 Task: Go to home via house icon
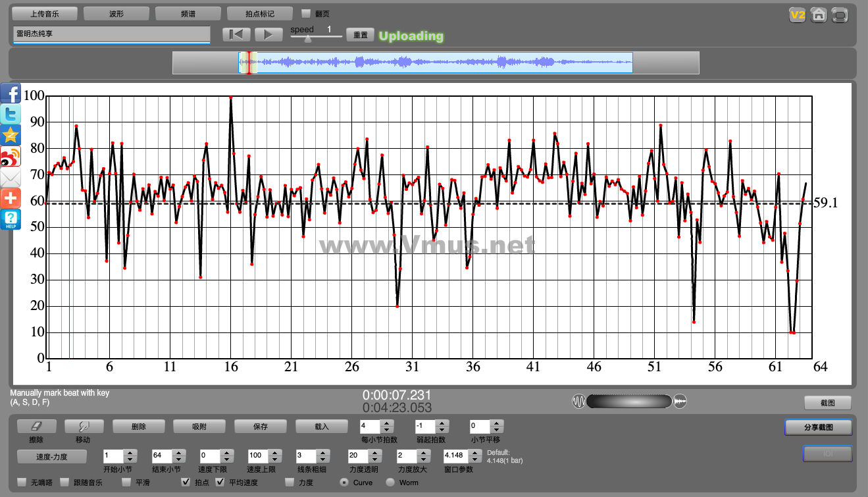coord(819,15)
